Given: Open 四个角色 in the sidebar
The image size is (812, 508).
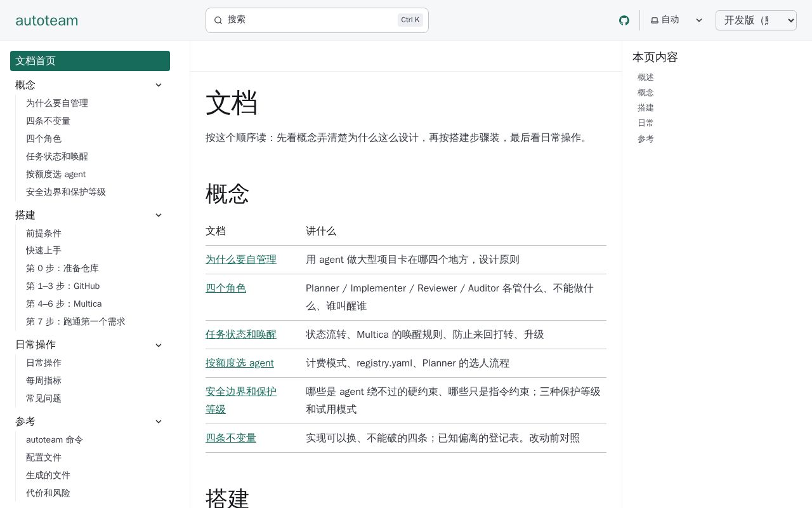Looking at the screenshot, I should pos(44,138).
